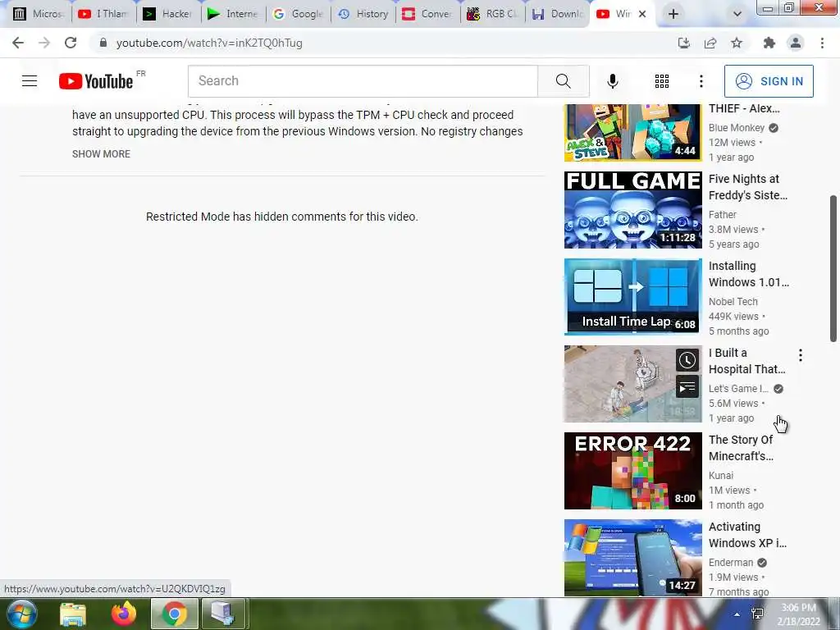Bookmark this page with the star icon
The width and height of the screenshot is (840, 630).
[737, 43]
